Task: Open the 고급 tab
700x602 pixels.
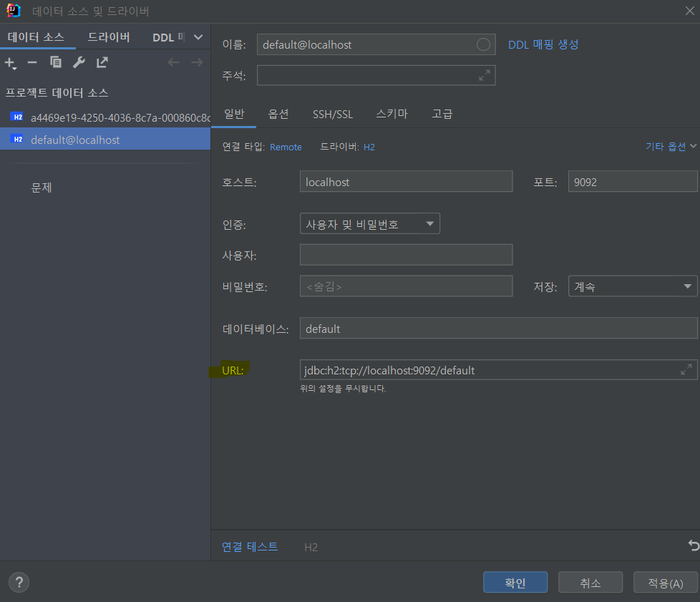Action: pyautogui.click(x=442, y=114)
